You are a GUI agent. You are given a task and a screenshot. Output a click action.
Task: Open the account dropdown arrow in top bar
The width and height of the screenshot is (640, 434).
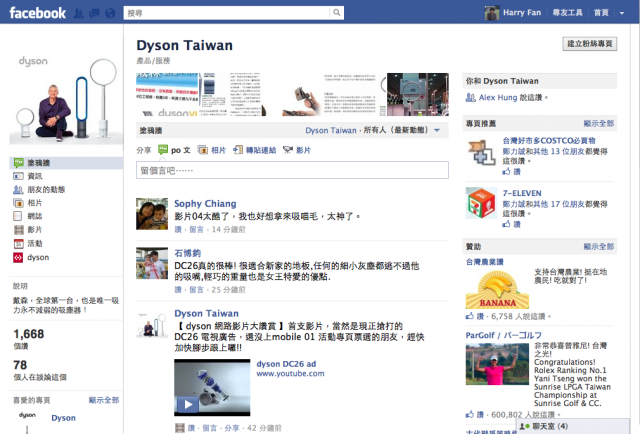click(x=622, y=13)
